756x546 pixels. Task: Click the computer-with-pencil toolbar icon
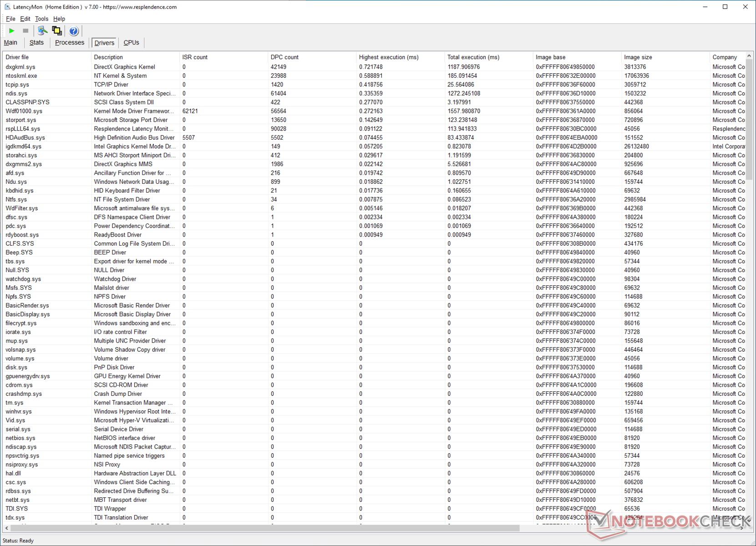pos(42,31)
